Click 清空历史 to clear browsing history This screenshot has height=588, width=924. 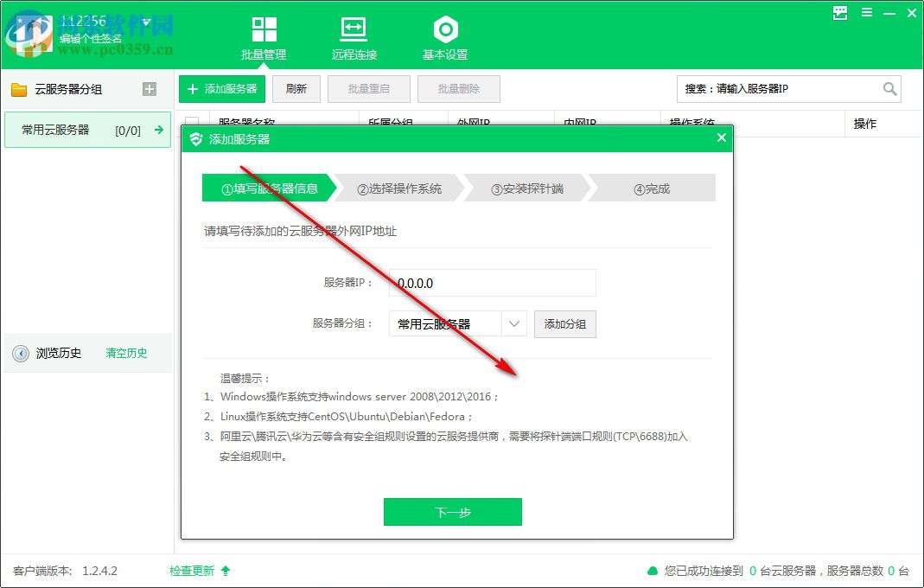point(126,353)
